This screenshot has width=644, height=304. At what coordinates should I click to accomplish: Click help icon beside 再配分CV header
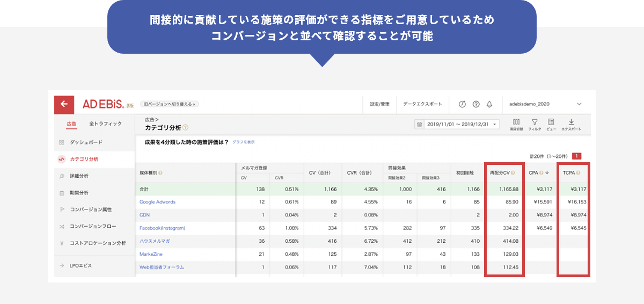click(513, 173)
